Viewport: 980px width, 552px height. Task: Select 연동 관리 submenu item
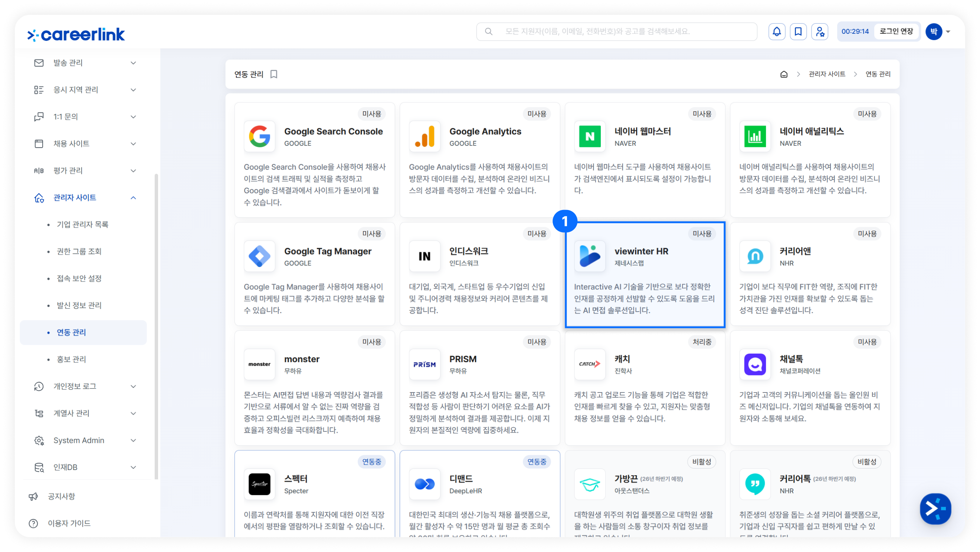[83, 332]
